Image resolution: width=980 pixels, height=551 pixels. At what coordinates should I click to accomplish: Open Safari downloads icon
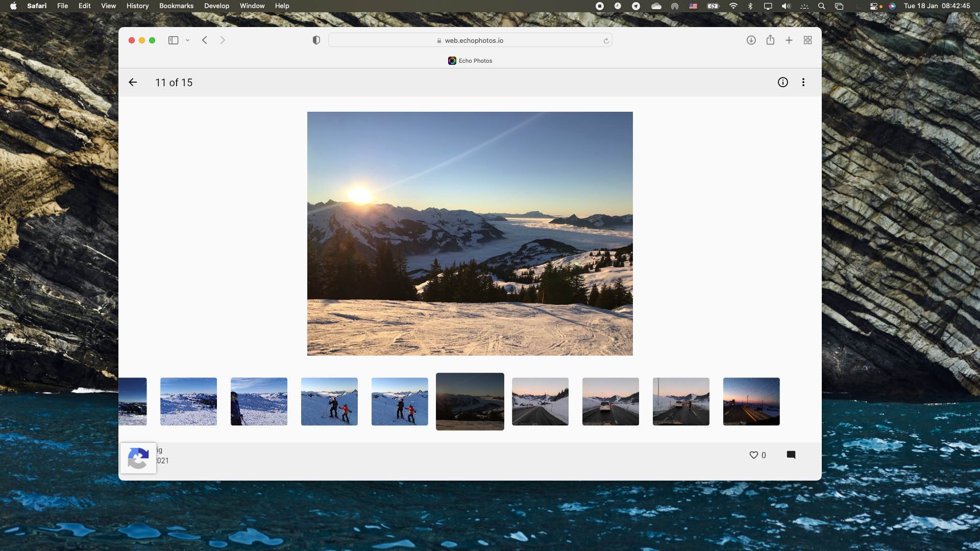(x=751, y=40)
